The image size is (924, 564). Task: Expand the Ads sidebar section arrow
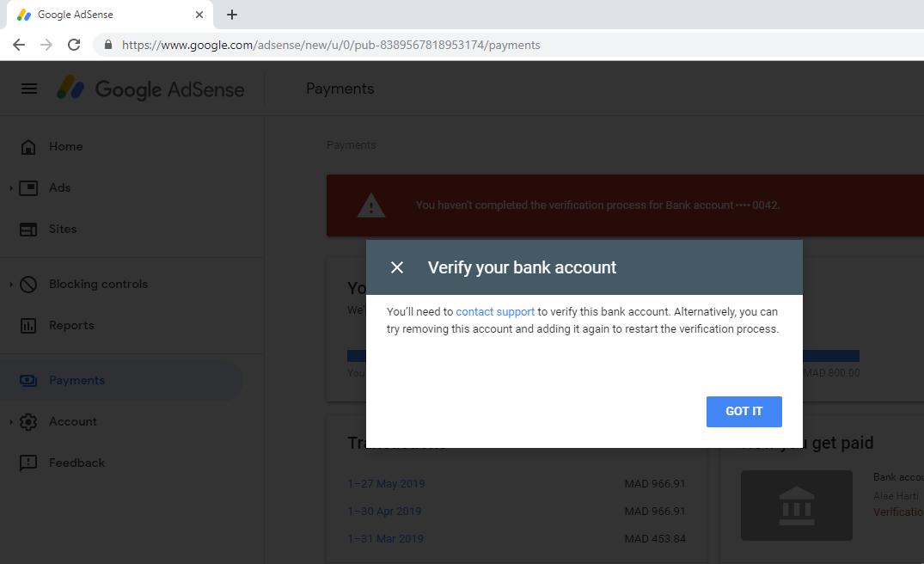pyautogui.click(x=10, y=188)
